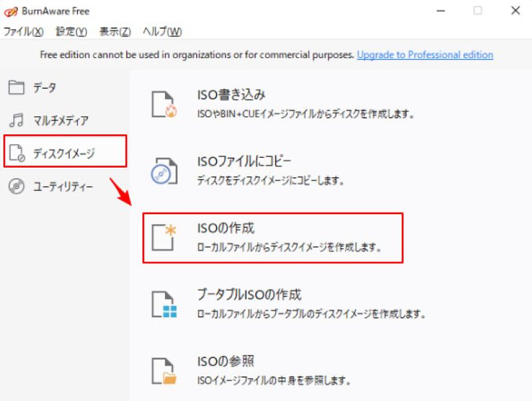This screenshot has height=401, width=532.
Task: Open the 設定 menu
Action: (x=70, y=31)
